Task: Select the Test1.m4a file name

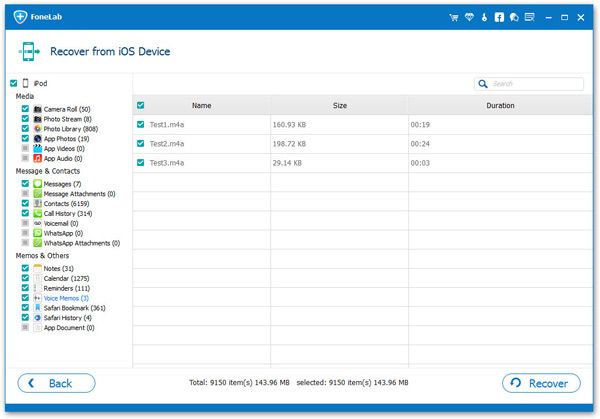Action: 167,125
